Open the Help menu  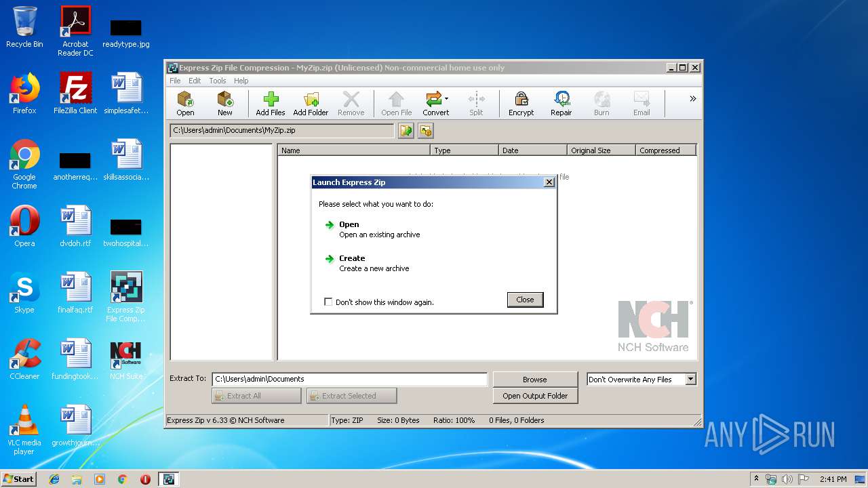(x=241, y=81)
